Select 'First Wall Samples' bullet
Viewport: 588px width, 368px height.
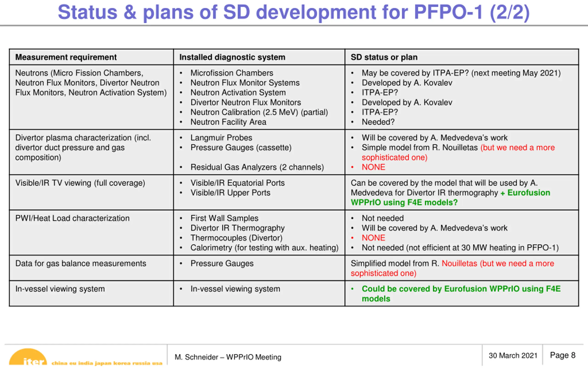pos(224,218)
